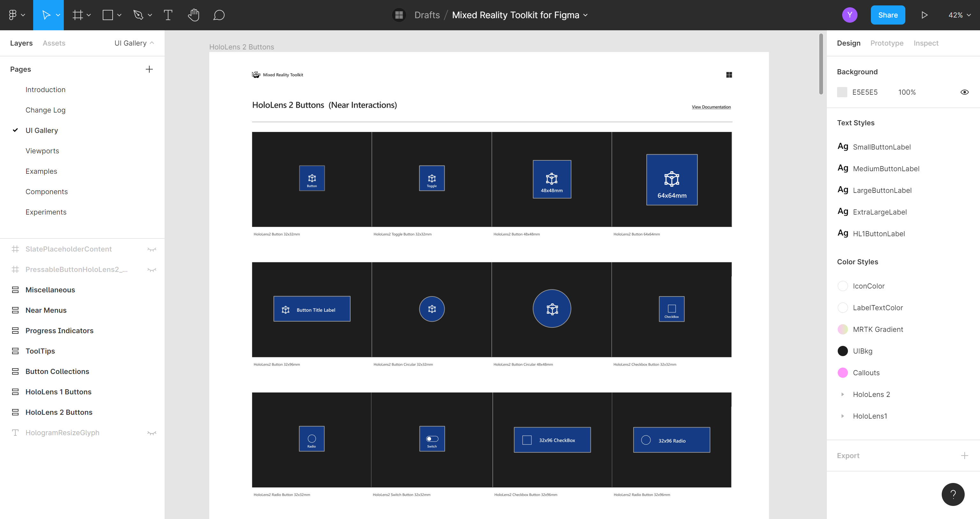Click the E5E5E5 background color swatch
980x519 pixels.
click(841, 92)
